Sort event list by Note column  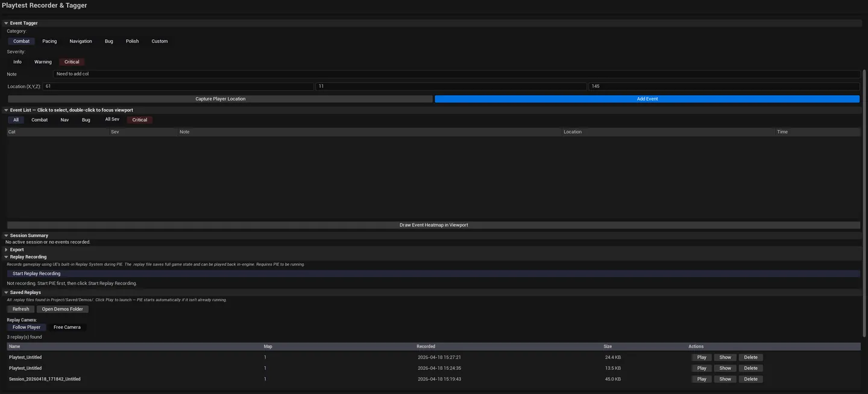[x=370, y=132]
